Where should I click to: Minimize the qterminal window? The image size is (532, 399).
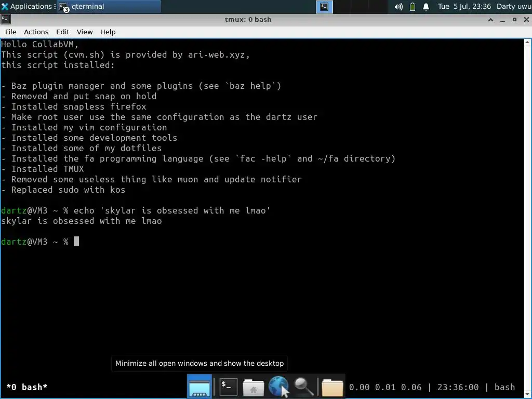point(502,20)
